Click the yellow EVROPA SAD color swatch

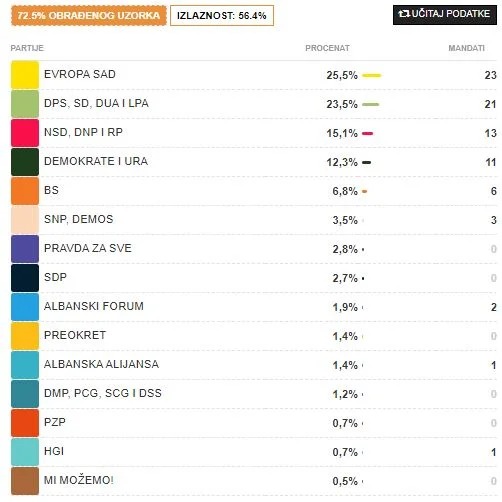pos(25,75)
